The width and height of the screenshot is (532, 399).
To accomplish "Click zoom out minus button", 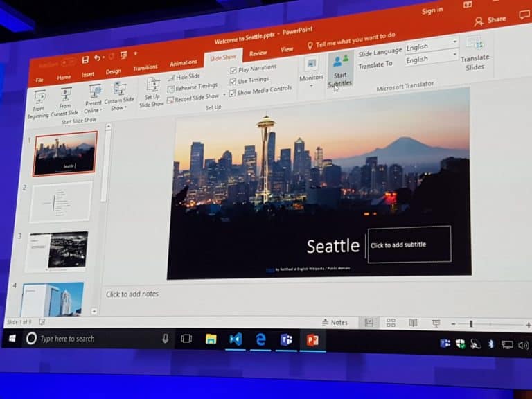I will [453, 324].
